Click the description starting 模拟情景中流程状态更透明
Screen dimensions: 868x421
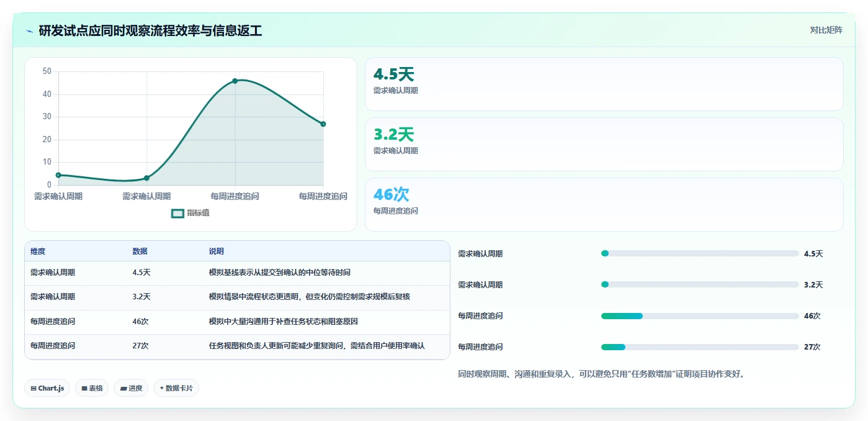click(x=310, y=297)
